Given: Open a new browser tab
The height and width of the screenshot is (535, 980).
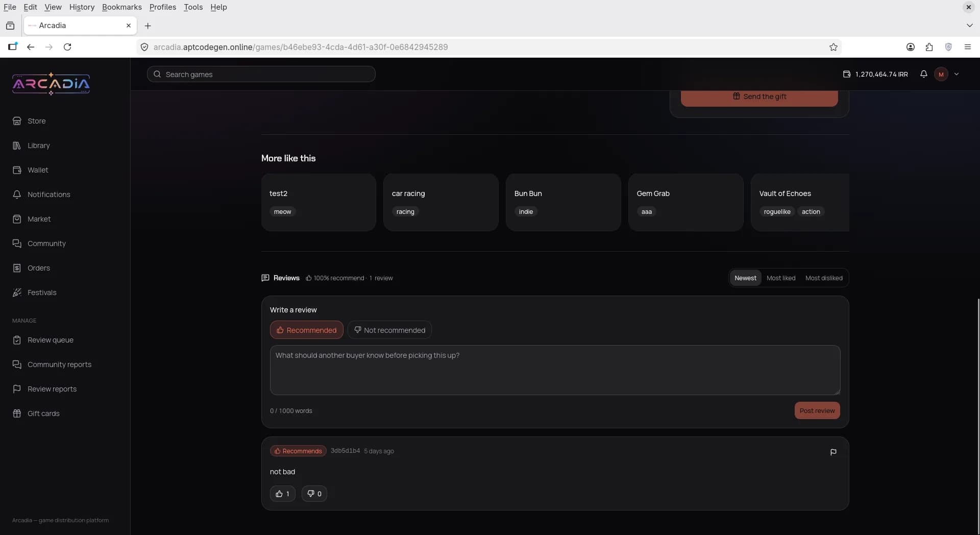Looking at the screenshot, I should coord(148,26).
